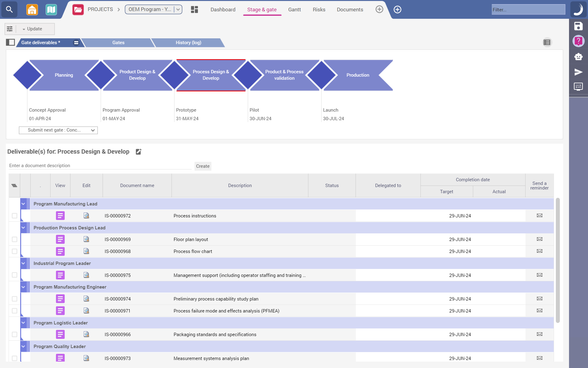This screenshot has height=368, width=588.
Task: Open the robot assistant icon
Action: pos(578,56)
